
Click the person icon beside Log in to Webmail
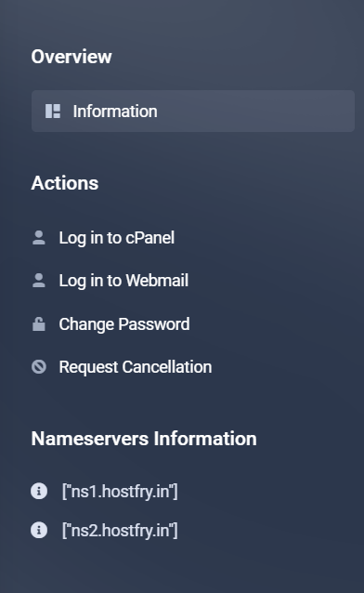pyautogui.click(x=39, y=281)
